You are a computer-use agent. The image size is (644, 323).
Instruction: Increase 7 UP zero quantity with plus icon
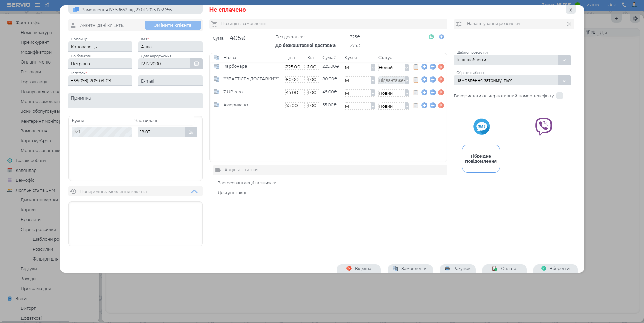click(424, 93)
